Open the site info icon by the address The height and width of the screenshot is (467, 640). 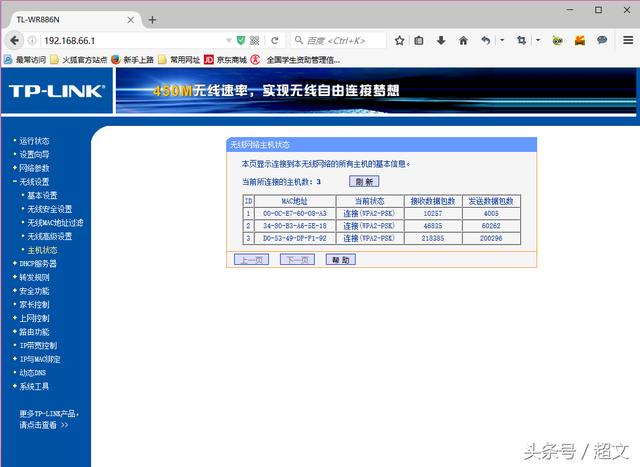(32, 40)
